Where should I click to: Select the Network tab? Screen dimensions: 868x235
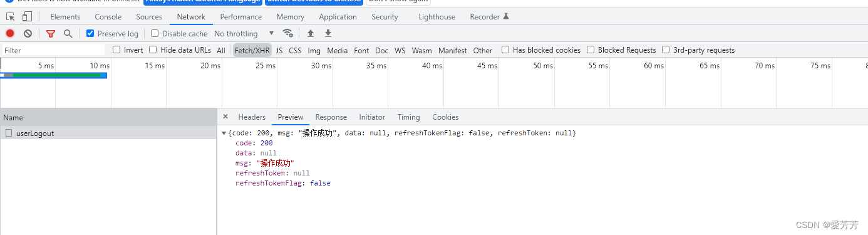click(191, 17)
